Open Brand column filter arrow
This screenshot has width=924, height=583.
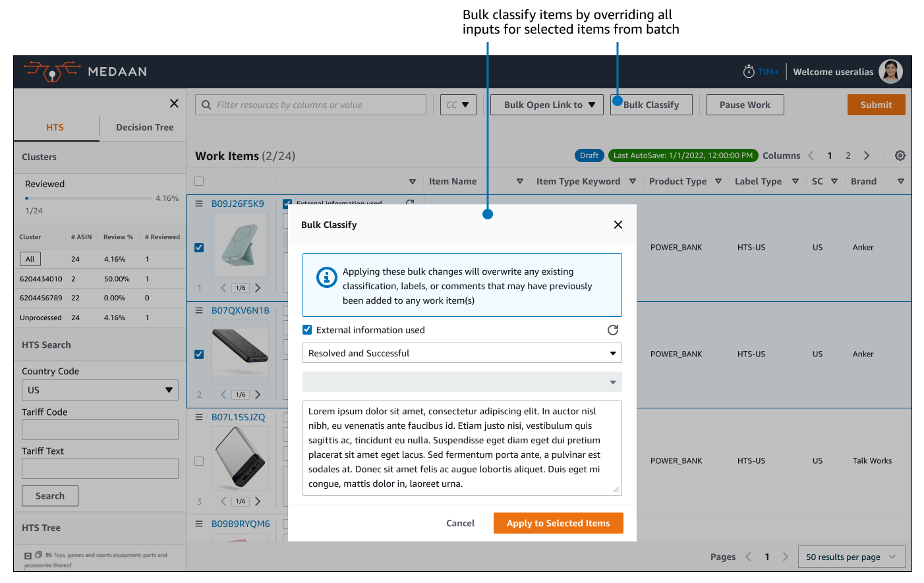click(x=901, y=181)
